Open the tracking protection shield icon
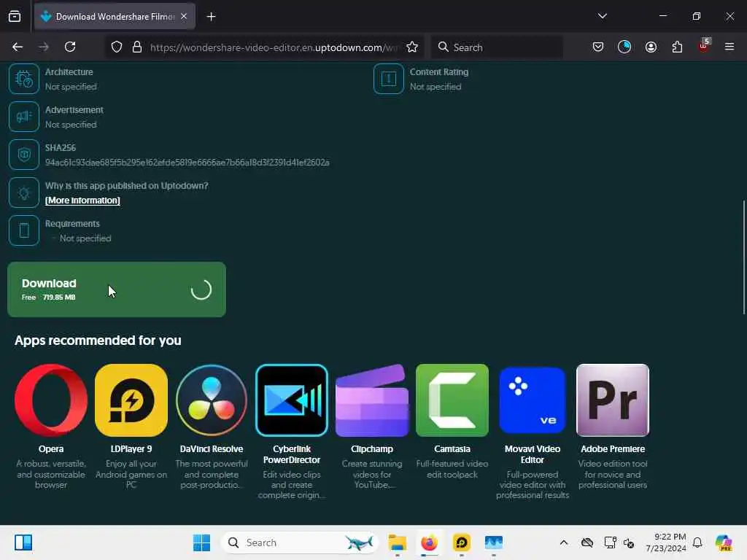The width and height of the screenshot is (747, 560). pos(117,47)
